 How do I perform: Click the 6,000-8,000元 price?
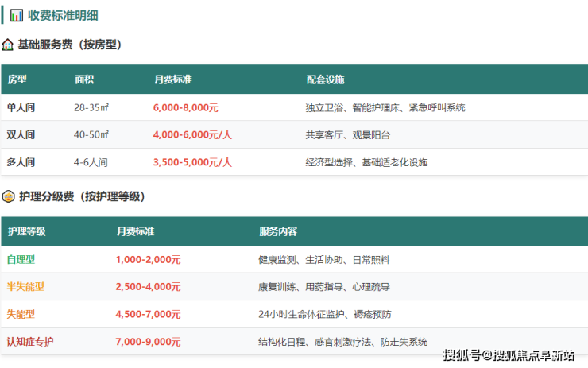pos(185,107)
